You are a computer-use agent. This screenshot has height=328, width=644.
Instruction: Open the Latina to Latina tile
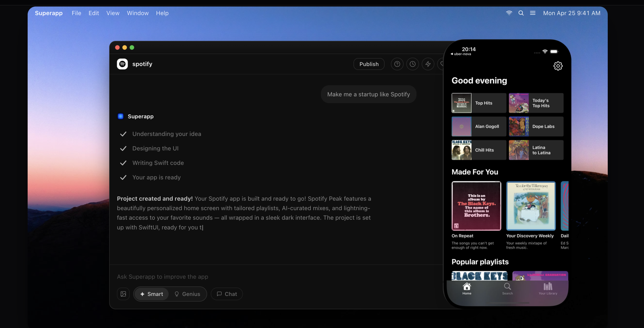point(536,150)
